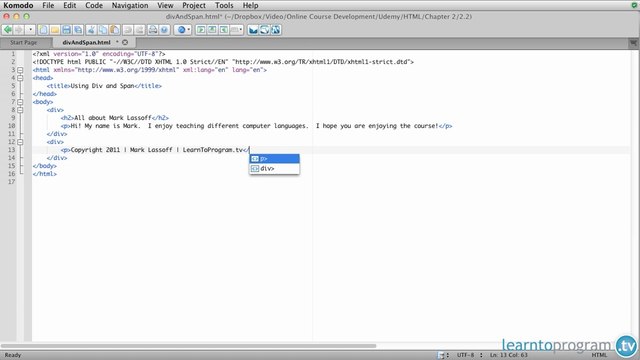Close the divAndSpan.html tab
Screen dimensions: 640x360
pos(125,42)
